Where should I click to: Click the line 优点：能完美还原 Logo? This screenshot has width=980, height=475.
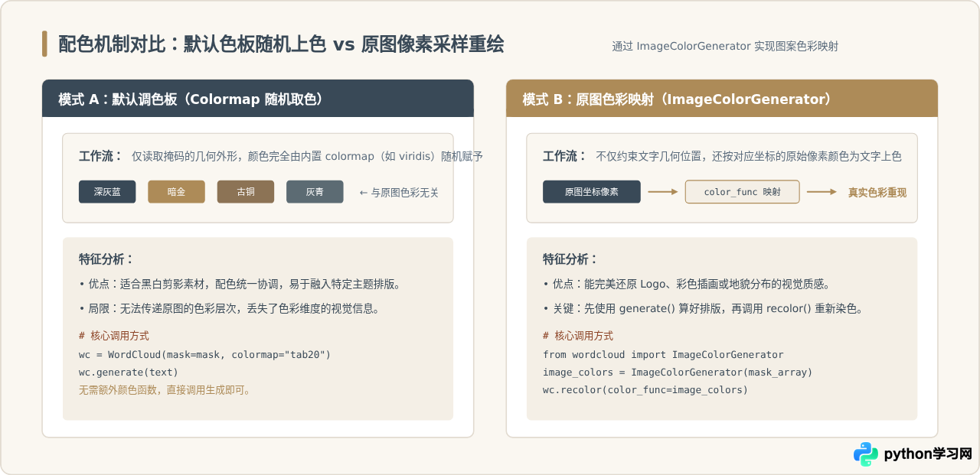[x=687, y=284]
